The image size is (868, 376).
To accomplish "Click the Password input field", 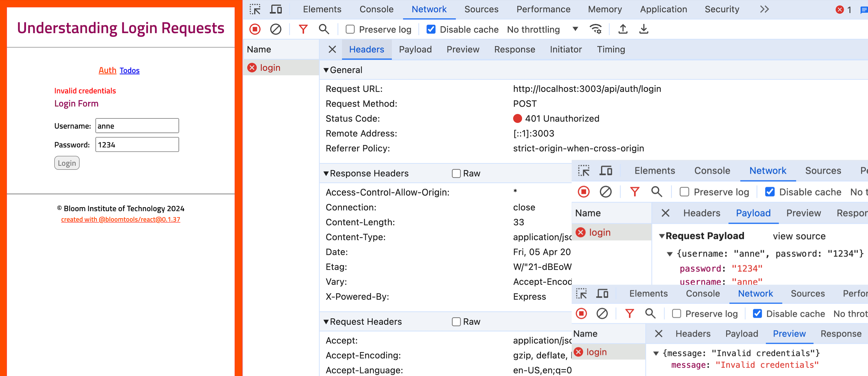I will click(x=137, y=145).
